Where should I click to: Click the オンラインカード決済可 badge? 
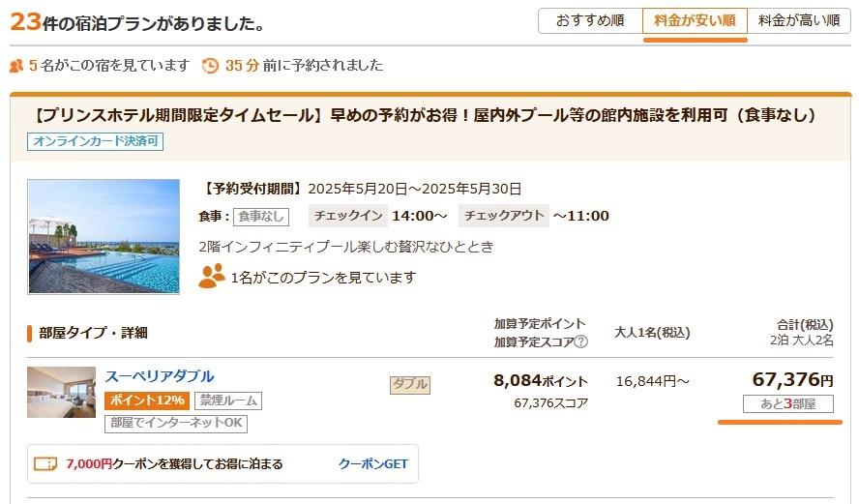click(x=95, y=141)
